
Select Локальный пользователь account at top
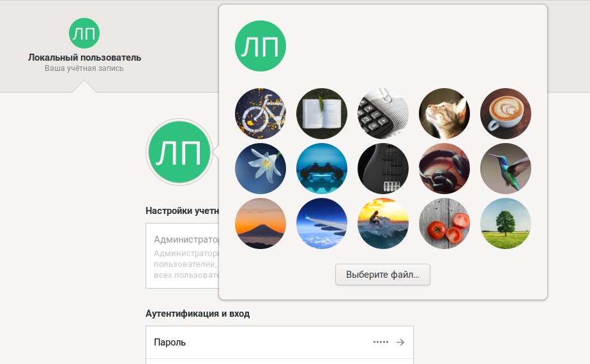(x=84, y=45)
